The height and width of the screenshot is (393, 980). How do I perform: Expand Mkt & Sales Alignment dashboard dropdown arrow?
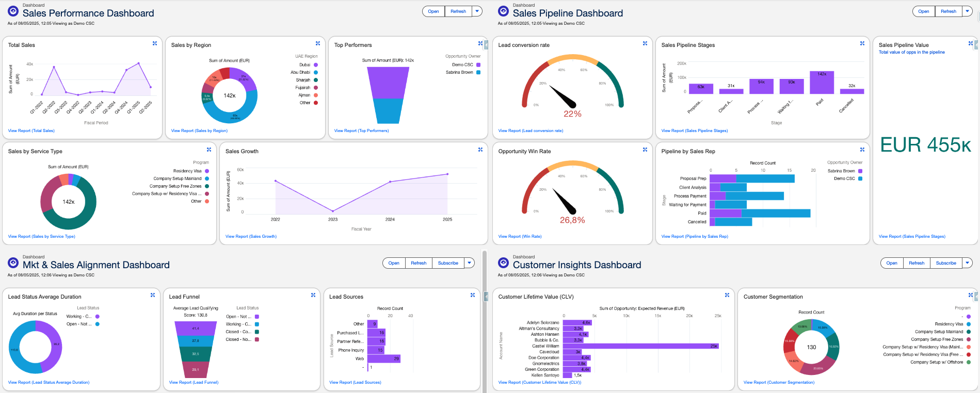470,263
